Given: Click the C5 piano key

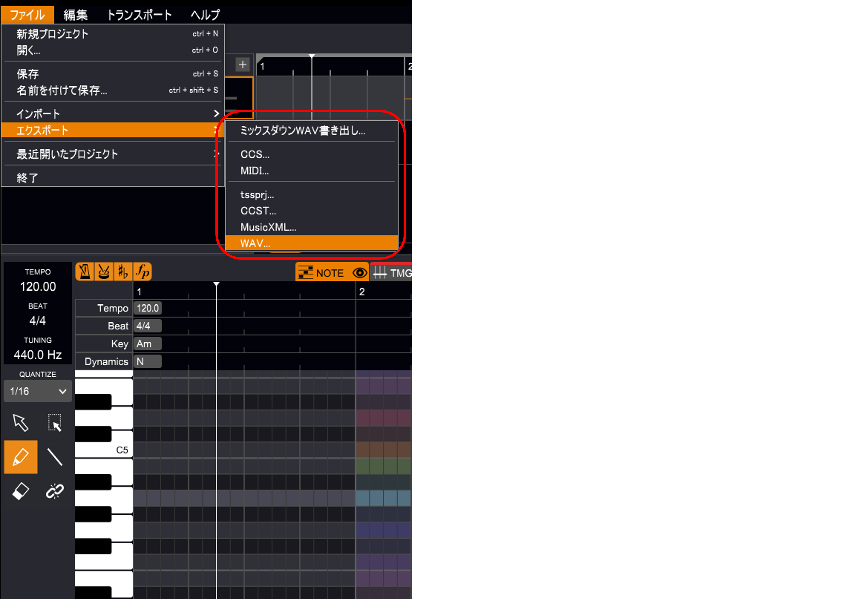Looking at the screenshot, I should (x=104, y=450).
